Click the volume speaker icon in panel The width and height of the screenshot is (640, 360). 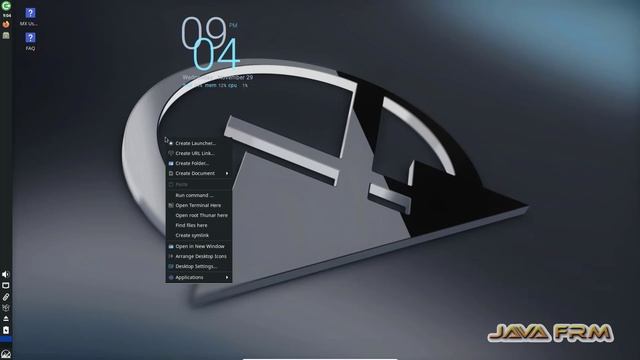6,274
